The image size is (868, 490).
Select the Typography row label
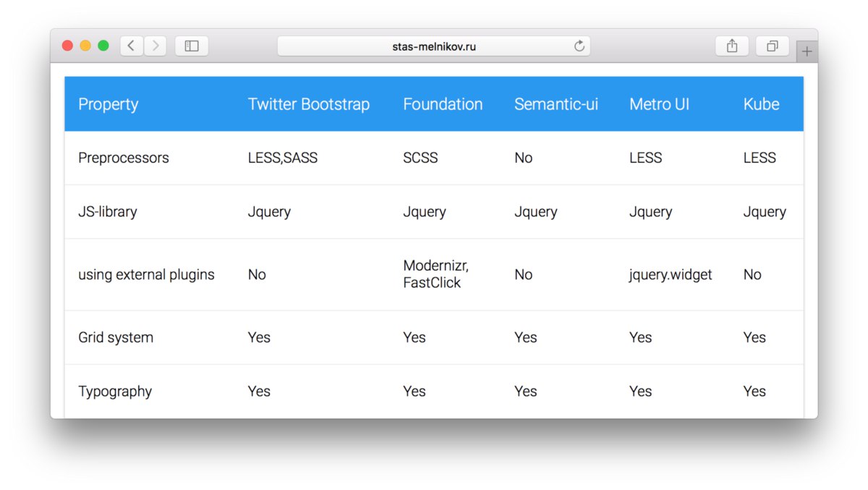pyautogui.click(x=115, y=392)
